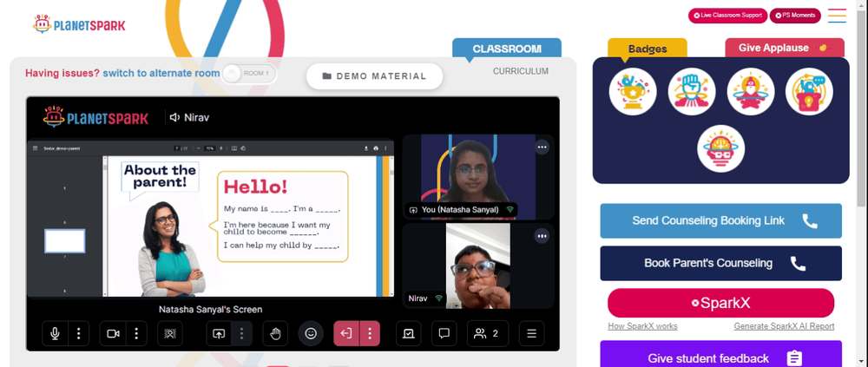868x367 pixels.
Task: Click the Nirav speaker indicator
Action: [x=189, y=117]
